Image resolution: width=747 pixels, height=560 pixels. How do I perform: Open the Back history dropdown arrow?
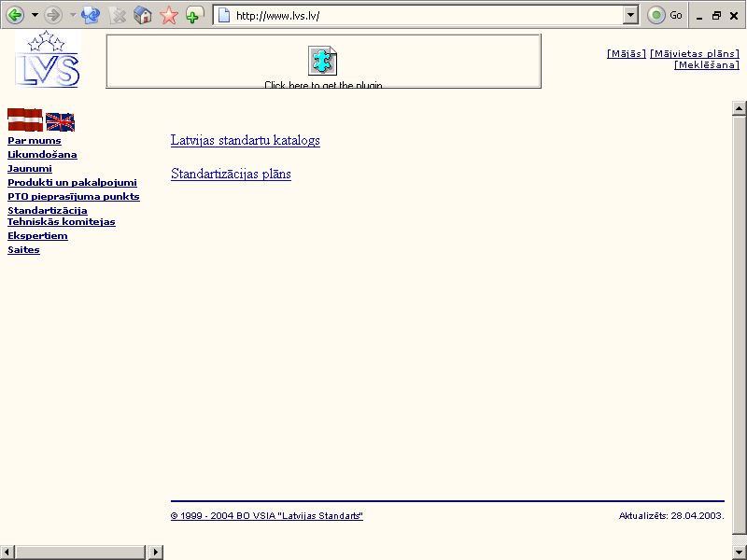[35, 15]
